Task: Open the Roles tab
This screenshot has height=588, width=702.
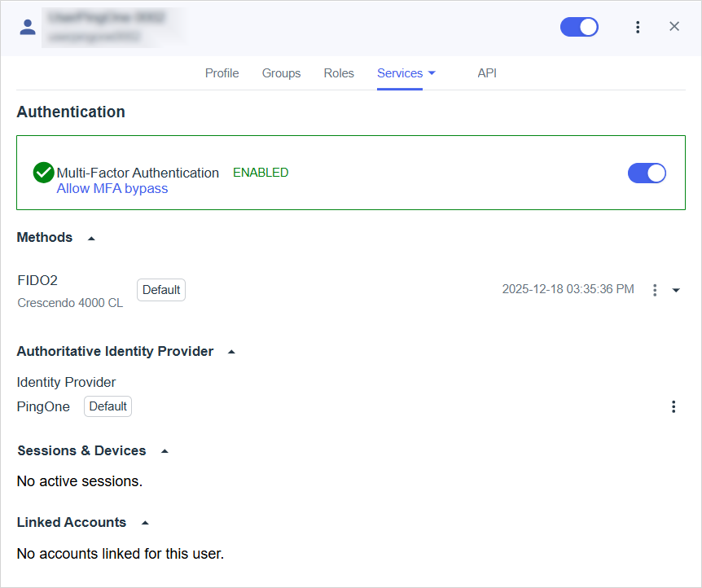Action: pos(339,73)
